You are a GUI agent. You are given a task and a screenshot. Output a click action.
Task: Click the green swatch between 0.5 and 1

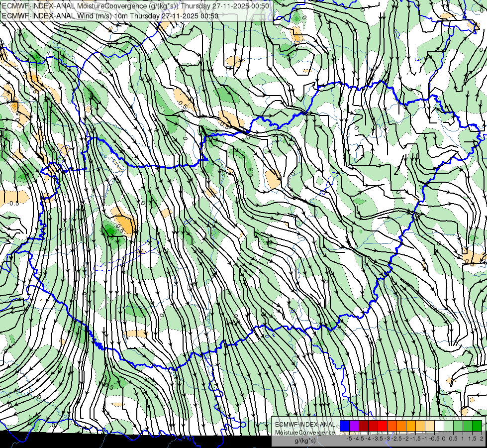458,426
